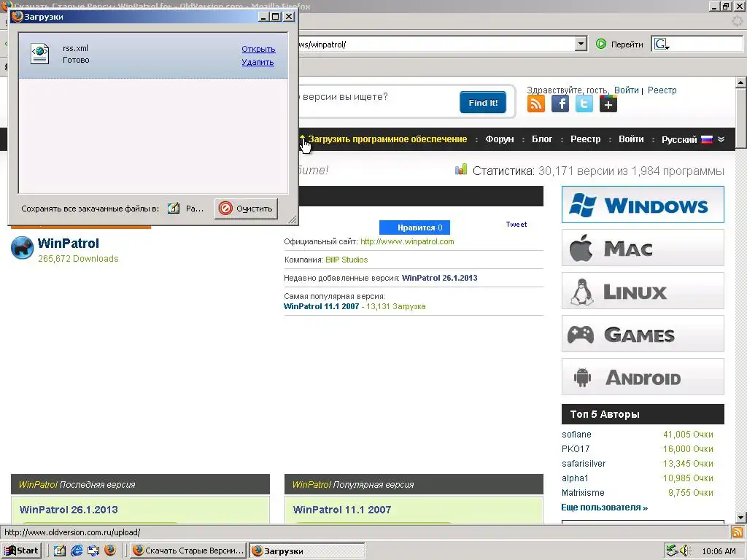Image resolution: width=747 pixels, height=560 pixels.
Task: Click the Find It! search button
Action: pyautogui.click(x=483, y=102)
